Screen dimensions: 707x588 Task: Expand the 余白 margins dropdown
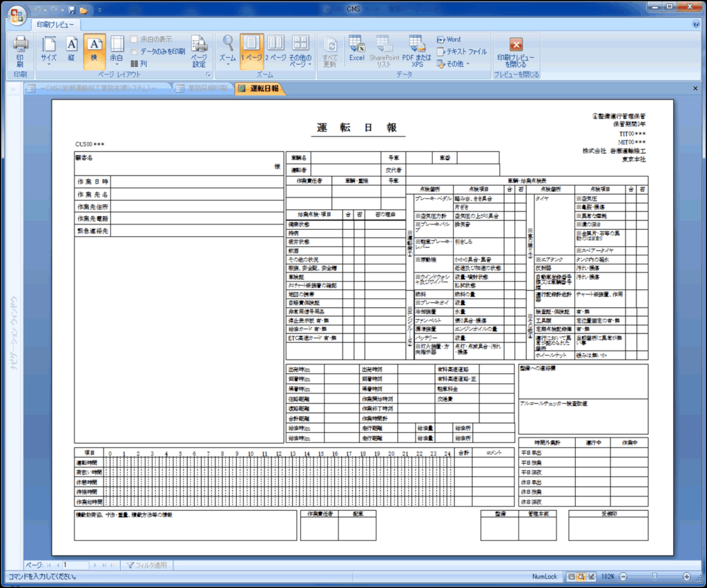pos(117,51)
